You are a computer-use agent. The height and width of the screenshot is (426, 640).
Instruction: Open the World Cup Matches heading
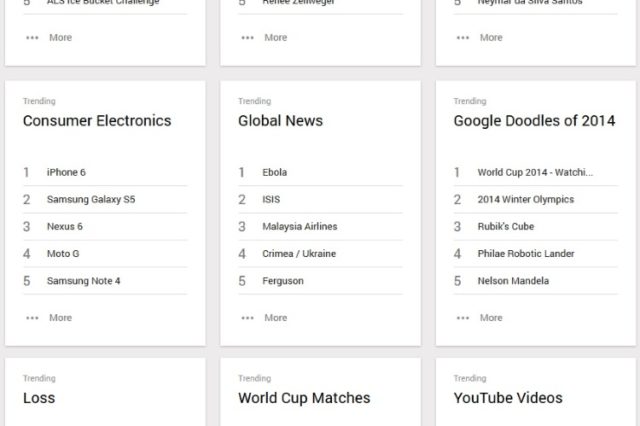coord(304,398)
